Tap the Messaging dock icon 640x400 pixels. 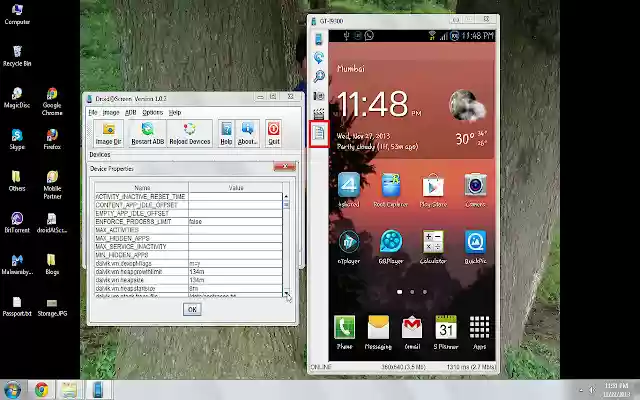[378, 332]
